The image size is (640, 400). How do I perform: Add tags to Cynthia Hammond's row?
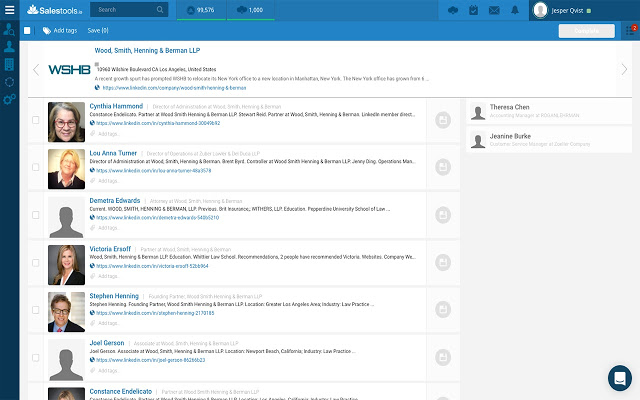[x=108, y=134]
